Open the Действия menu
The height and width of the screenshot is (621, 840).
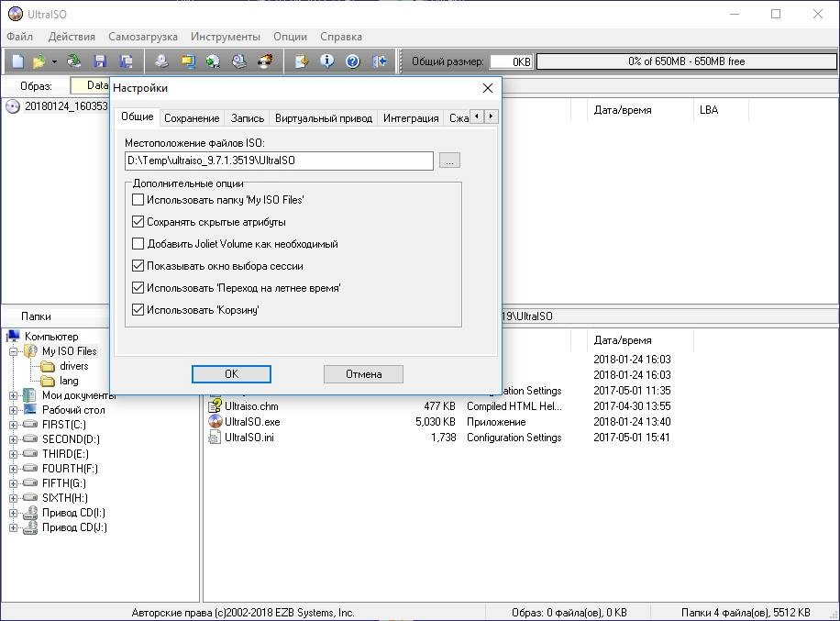72,37
